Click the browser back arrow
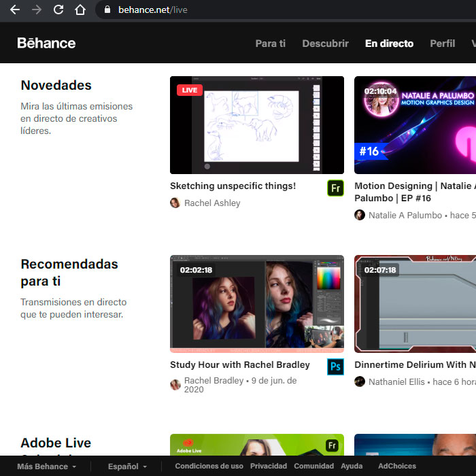 pos(14,10)
